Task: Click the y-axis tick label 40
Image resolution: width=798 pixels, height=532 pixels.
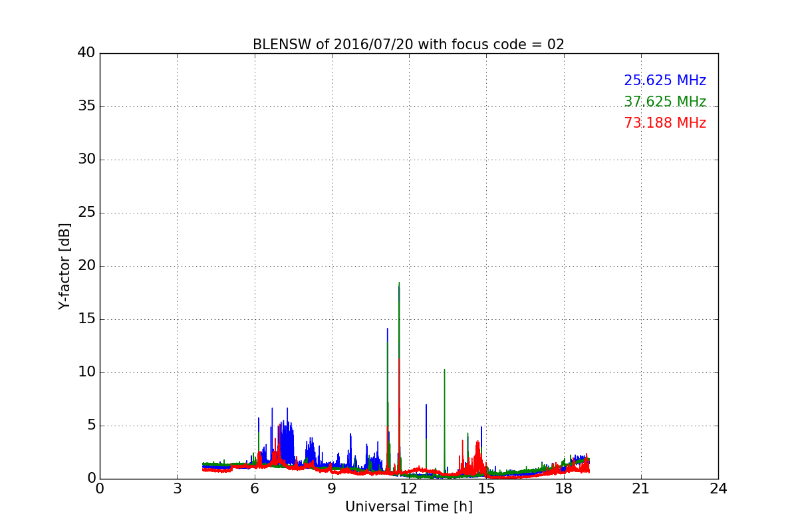Action: coord(86,53)
